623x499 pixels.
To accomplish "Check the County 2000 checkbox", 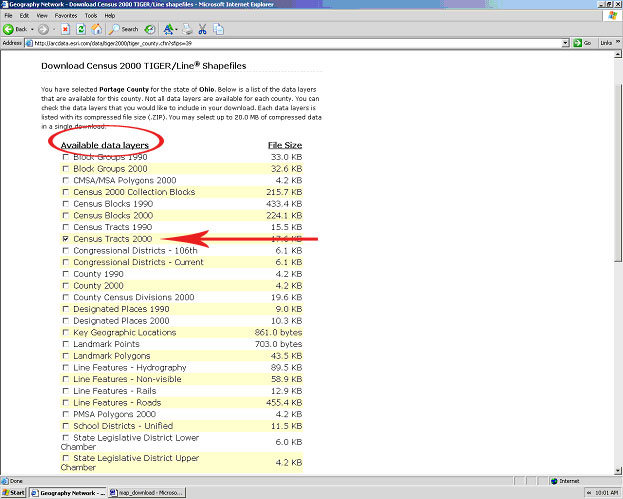I will click(66, 286).
